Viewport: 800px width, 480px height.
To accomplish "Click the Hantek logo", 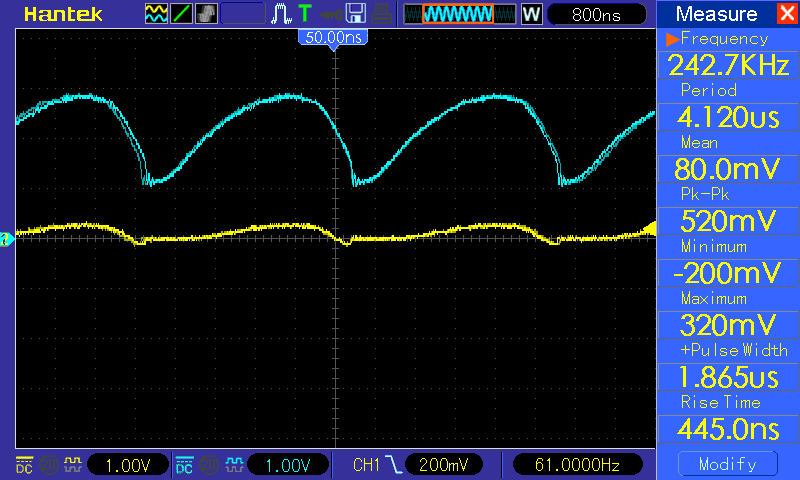I will click(x=63, y=14).
